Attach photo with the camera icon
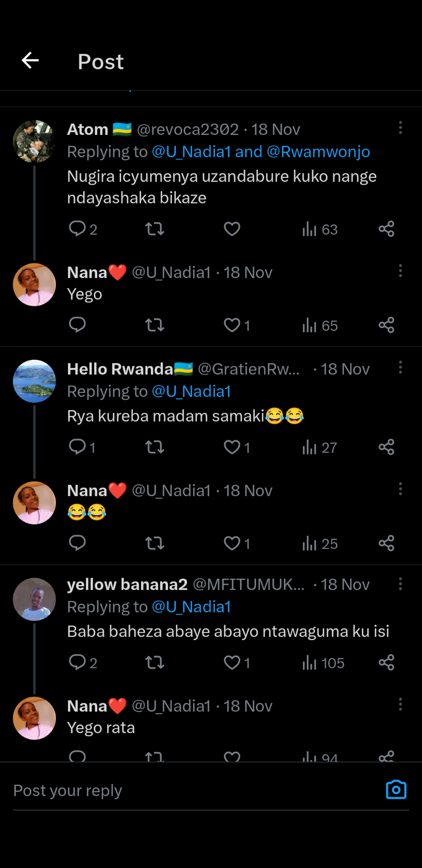 point(396,790)
